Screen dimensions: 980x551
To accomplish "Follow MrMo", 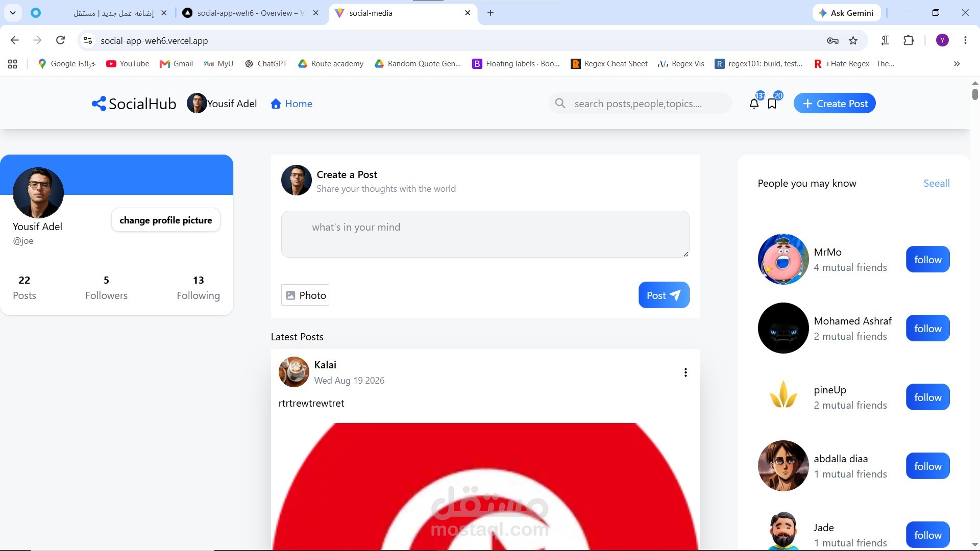I will point(927,259).
